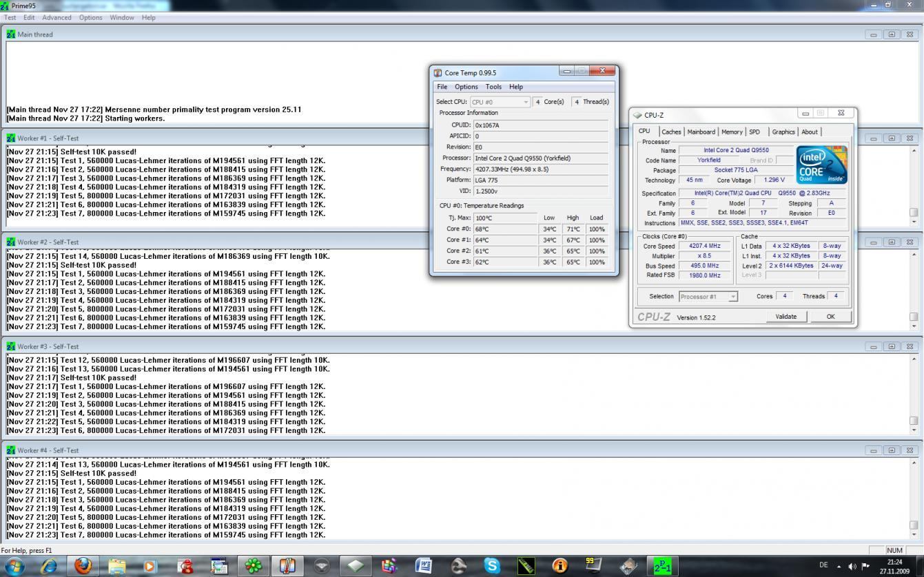Screen dimensions: 924x577
Task: Open Processor #1 selection dropdown in CPU-Z
Action: tap(708, 297)
